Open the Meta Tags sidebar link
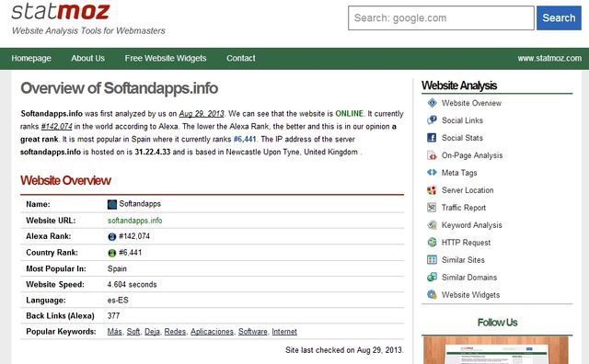The height and width of the screenshot is (364, 589). click(459, 173)
